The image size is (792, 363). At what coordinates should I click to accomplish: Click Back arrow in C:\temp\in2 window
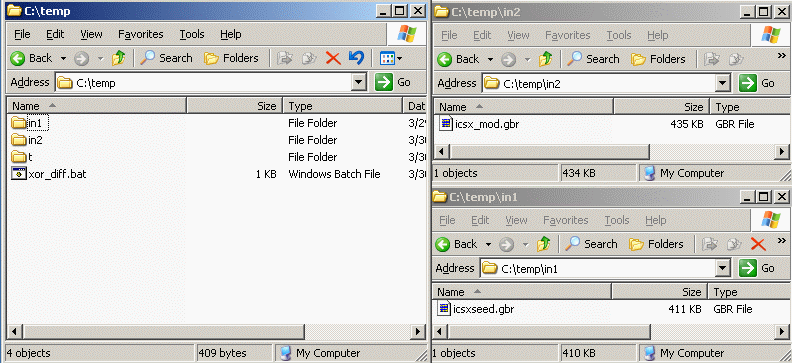(458, 60)
